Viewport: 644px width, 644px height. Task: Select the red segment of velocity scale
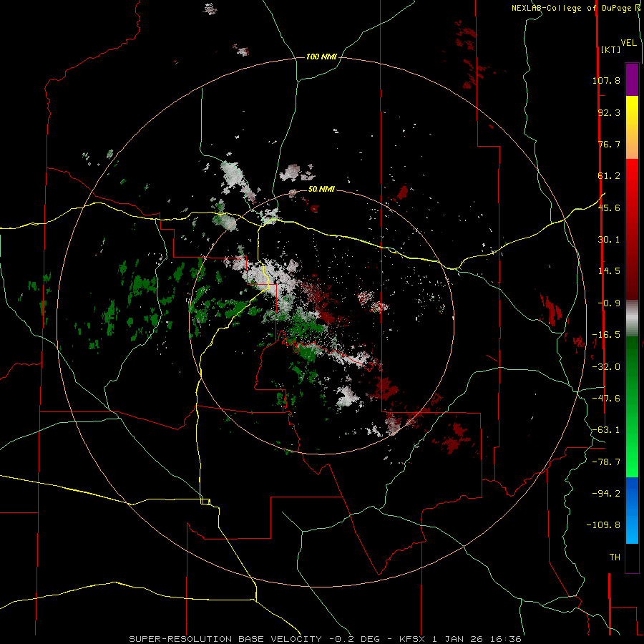pyautogui.click(x=632, y=229)
